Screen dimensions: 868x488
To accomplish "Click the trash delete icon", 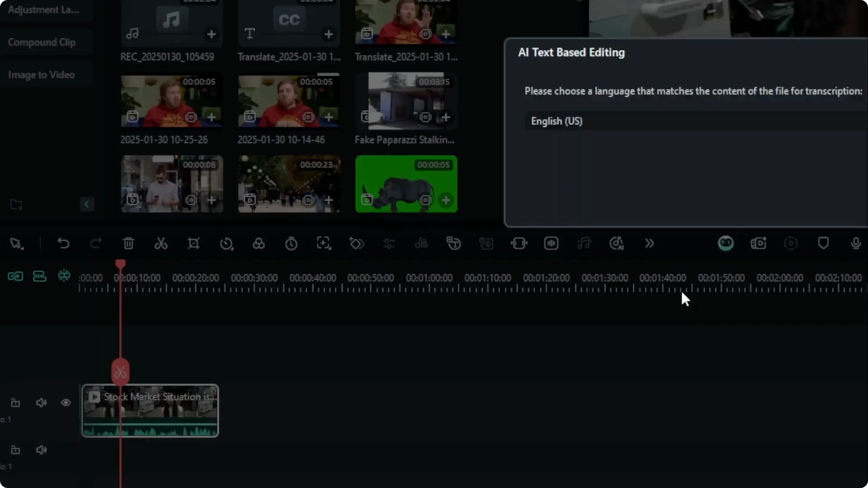I will (x=128, y=244).
